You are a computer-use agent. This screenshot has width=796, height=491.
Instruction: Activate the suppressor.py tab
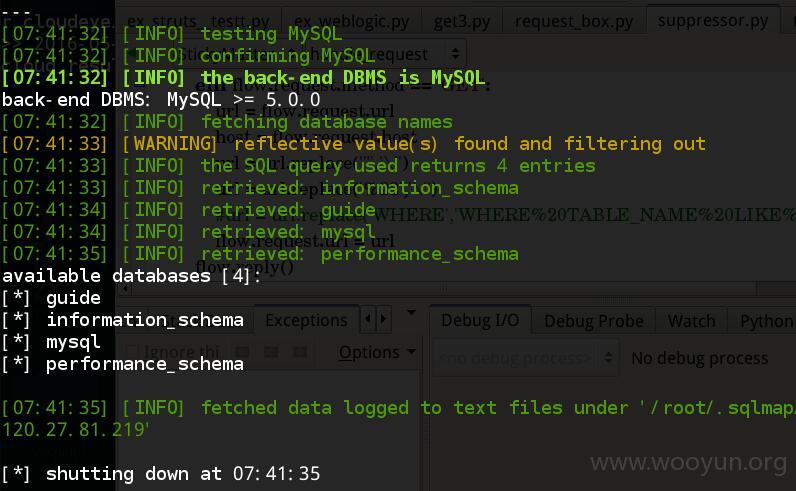(x=712, y=21)
